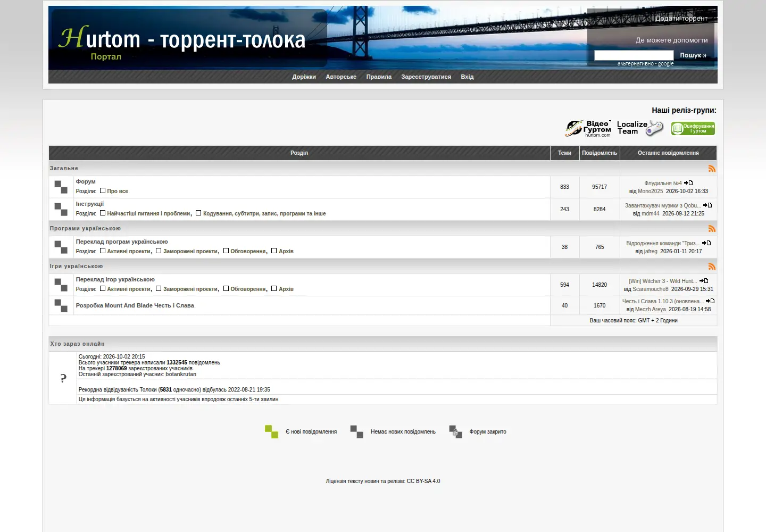Open the Зареєструватися menu item
The width and height of the screenshot is (766, 532).
[x=426, y=77]
